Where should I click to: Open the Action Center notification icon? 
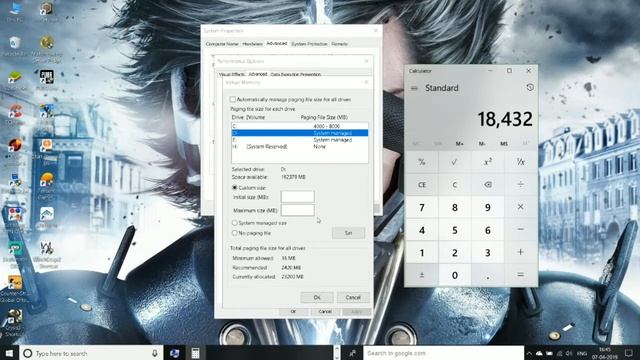(x=629, y=353)
